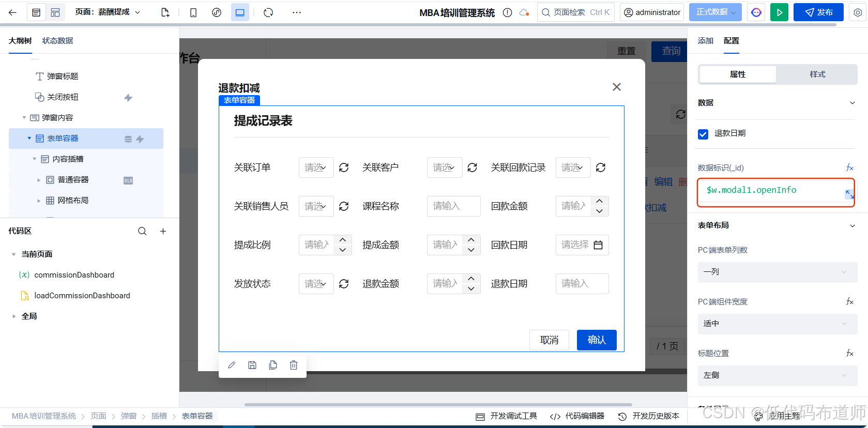Viewport: 868px width, 428px height.
Task: Close the 退款扣减 dialog
Action: pos(617,87)
